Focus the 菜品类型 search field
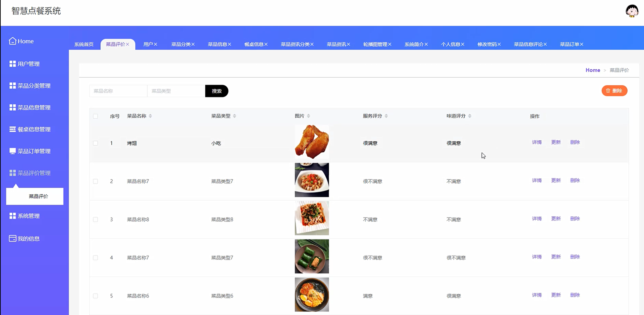This screenshot has width=644, height=315. pyautogui.click(x=176, y=91)
